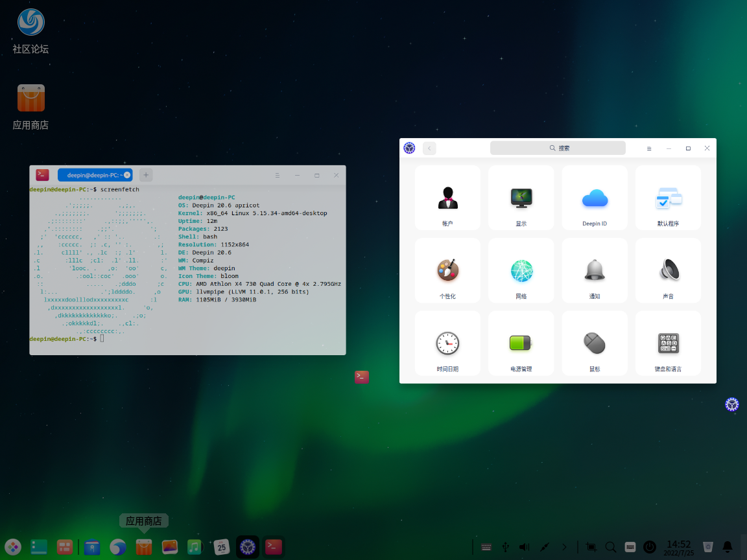This screenshot has height=560, width=747.
Task: Open 默认程序 (Default Applications) settings
Action: tap(668, 198)
